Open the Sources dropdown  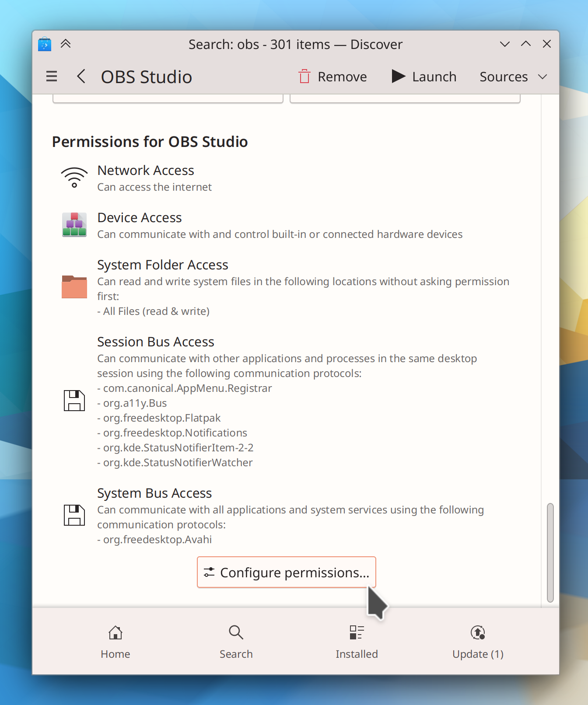(x=514, y=77)
